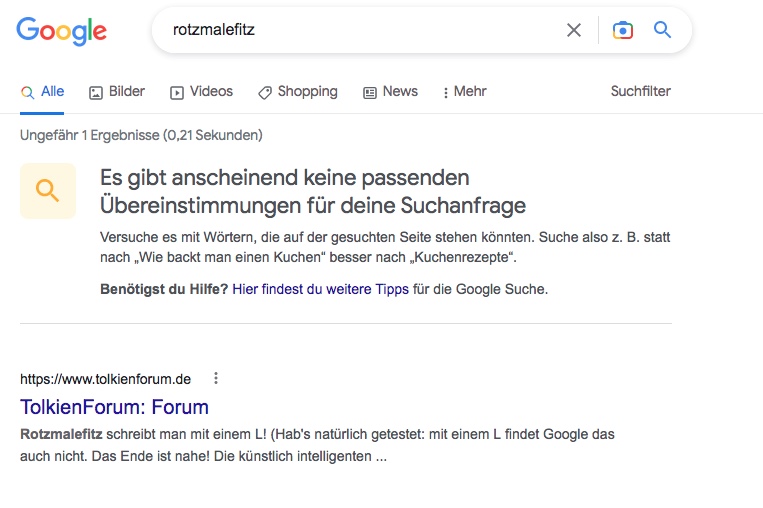763x508 pixels.
Task: Click the Videos tab play icon
Action: pos(177,92)
